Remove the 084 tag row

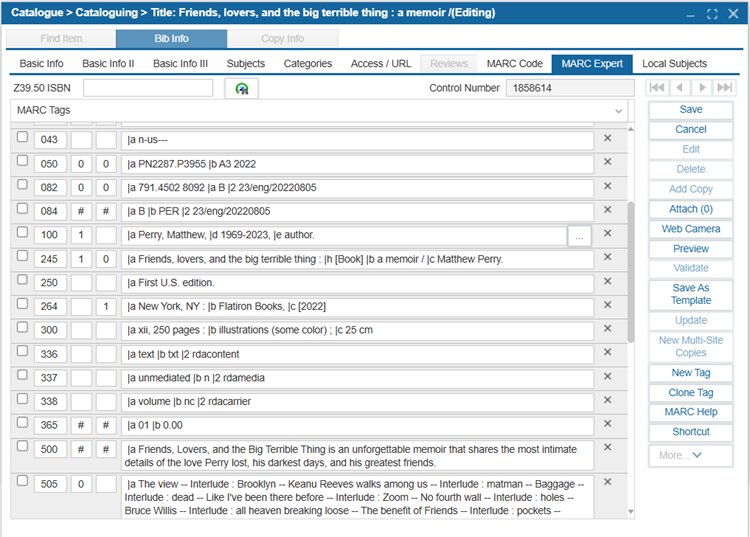tap(607, 209)
